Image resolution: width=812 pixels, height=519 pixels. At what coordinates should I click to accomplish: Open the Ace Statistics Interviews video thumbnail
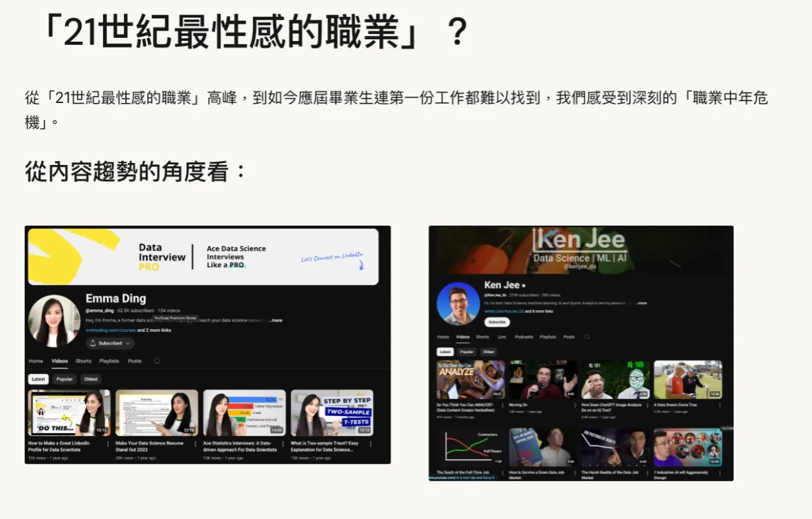244,413
